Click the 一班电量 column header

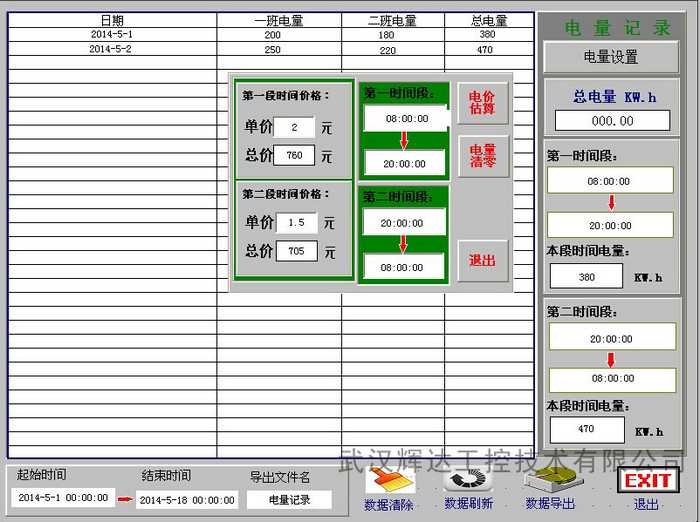pyautogui.click(x=279, y=20)
